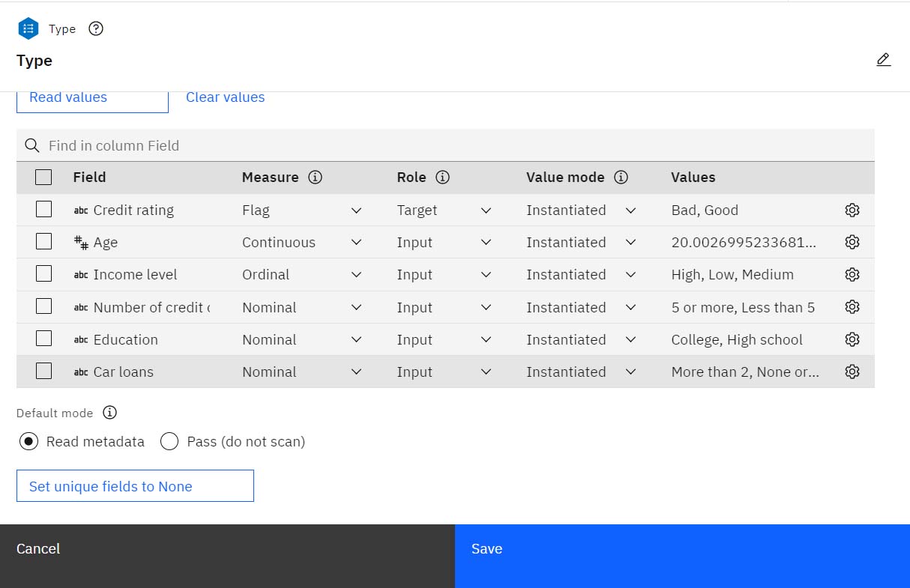Viewport: 910px width, 588px height.
Task: Select the Read metadata radio option
Action: pyautogui.click(x=28, y=441)
